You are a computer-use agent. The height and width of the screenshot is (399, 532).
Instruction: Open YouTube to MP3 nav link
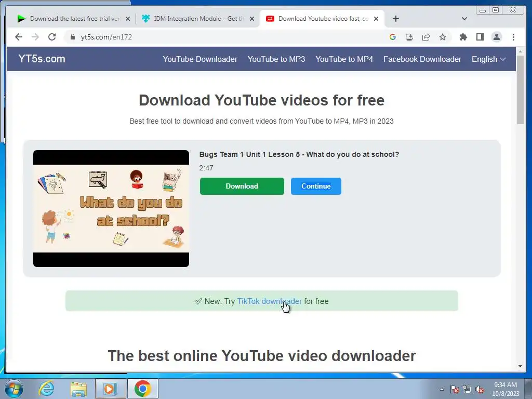point(276,59)
